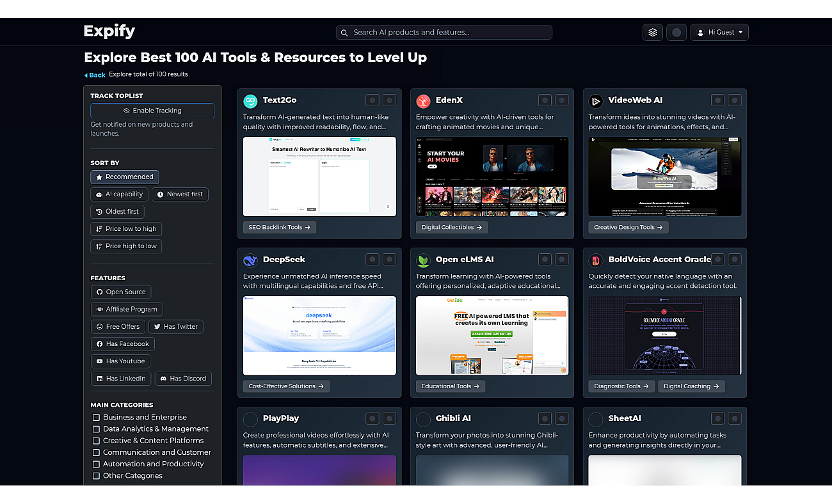Click the BoldVoice Accent Oracle red logo
Image resolution: width=832 pixels, height=504 pixels.
point(596,260)
